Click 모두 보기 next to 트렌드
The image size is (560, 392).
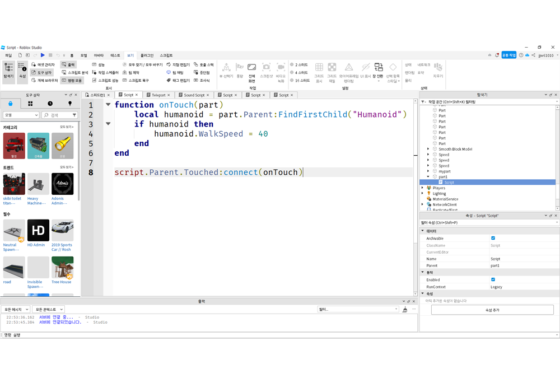point(67,167)
